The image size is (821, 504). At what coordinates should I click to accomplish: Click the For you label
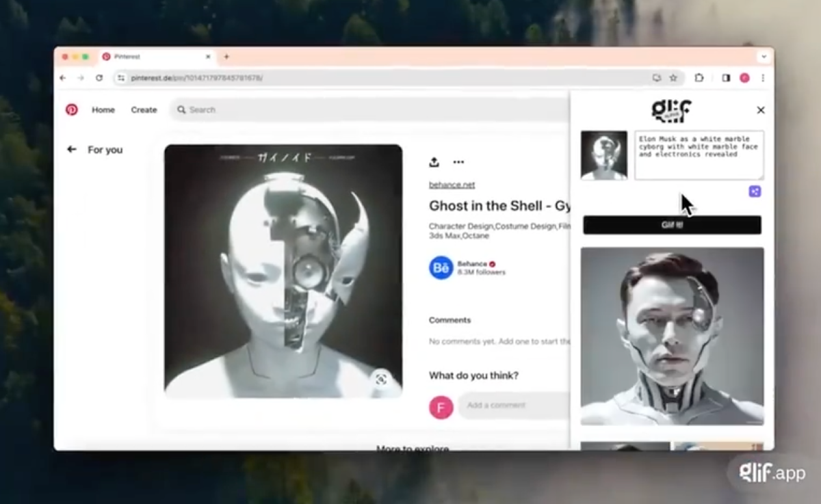[x=105, y=150]
